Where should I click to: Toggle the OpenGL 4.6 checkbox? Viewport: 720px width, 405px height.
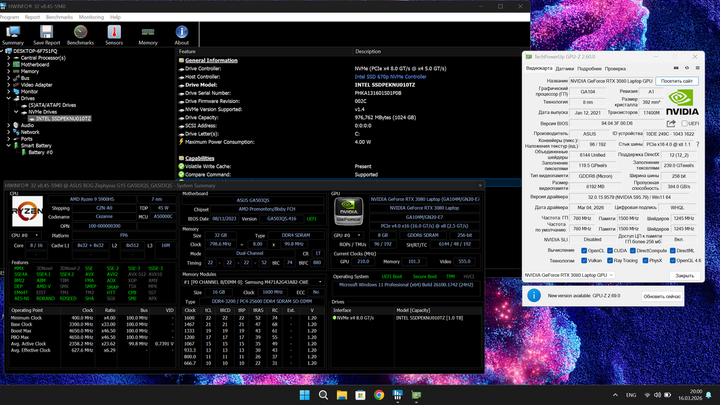(673, 260)
